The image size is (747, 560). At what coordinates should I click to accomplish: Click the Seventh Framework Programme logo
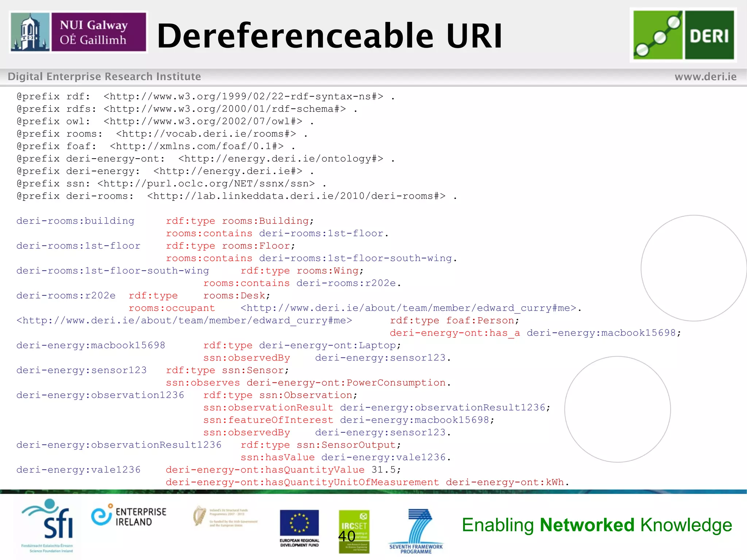click(416, 531)
